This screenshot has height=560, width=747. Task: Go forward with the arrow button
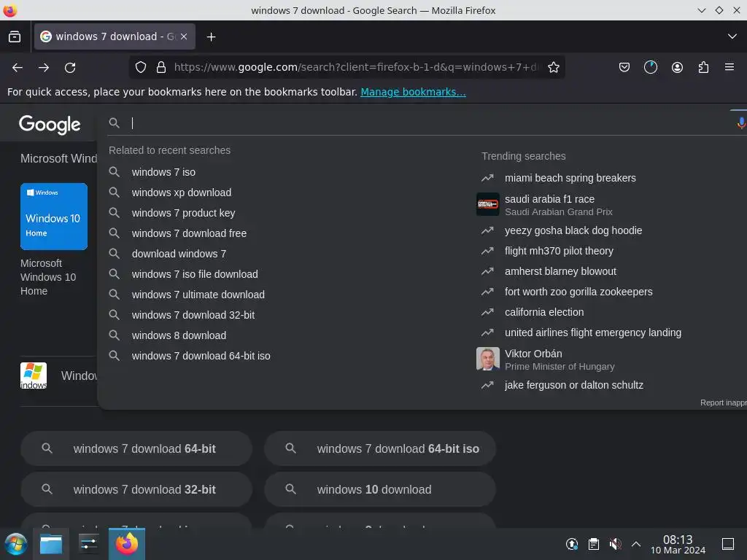(44, 68)
